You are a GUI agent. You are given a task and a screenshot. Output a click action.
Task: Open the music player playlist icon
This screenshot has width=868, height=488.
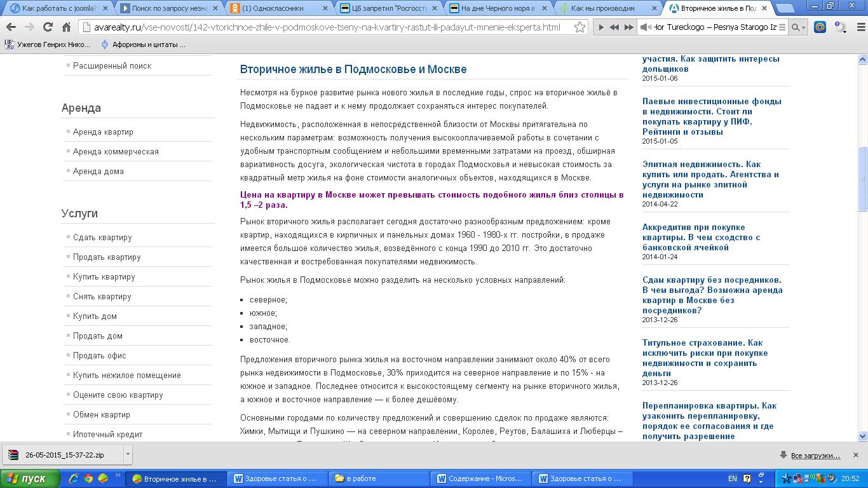782,27
